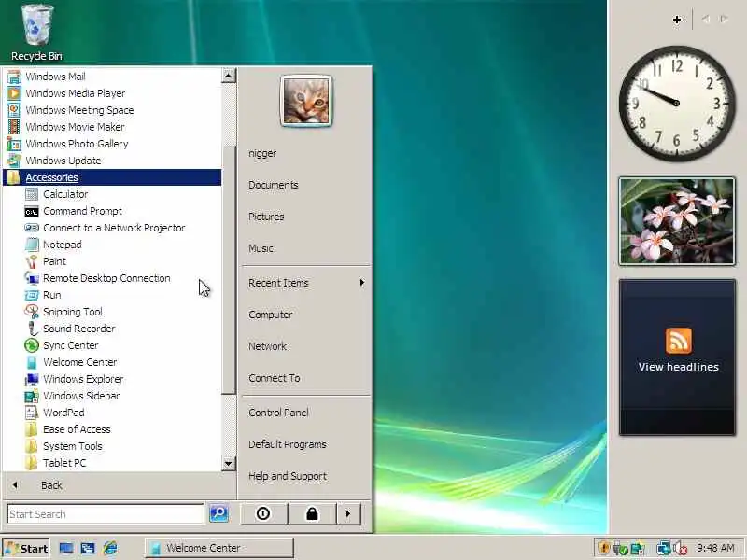Click View headlines feed gadget

[678, 357]
